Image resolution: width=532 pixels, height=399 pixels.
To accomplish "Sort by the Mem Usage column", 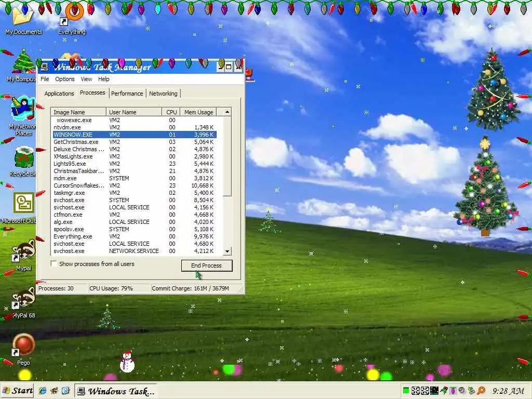I will (198, 112).
